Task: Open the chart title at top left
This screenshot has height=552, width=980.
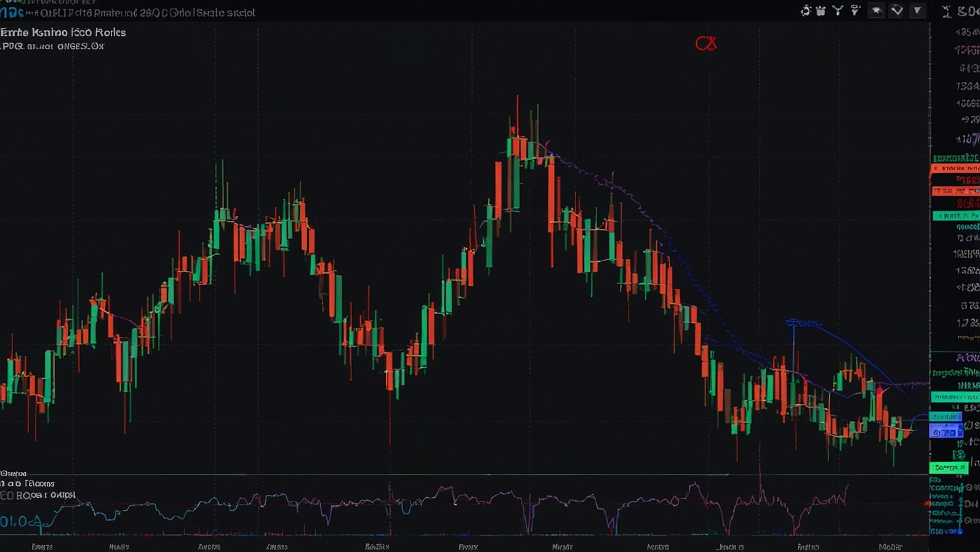Action: [63, 33]
